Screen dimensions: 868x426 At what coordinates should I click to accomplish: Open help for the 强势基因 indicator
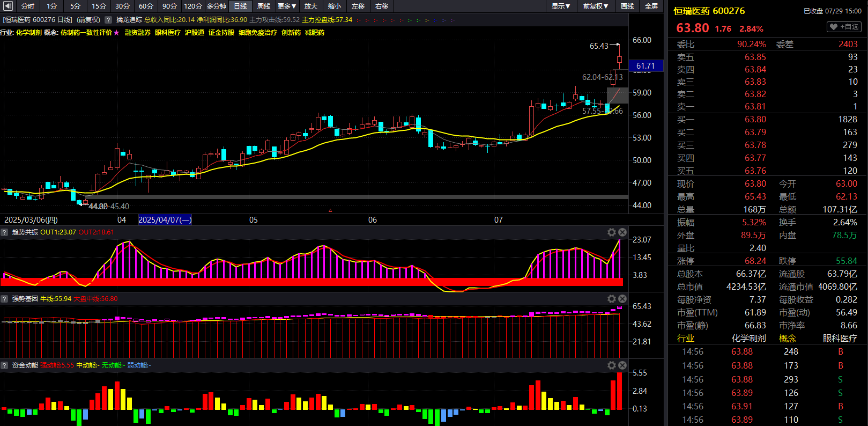pyautogui.click(x=5, y=299)
